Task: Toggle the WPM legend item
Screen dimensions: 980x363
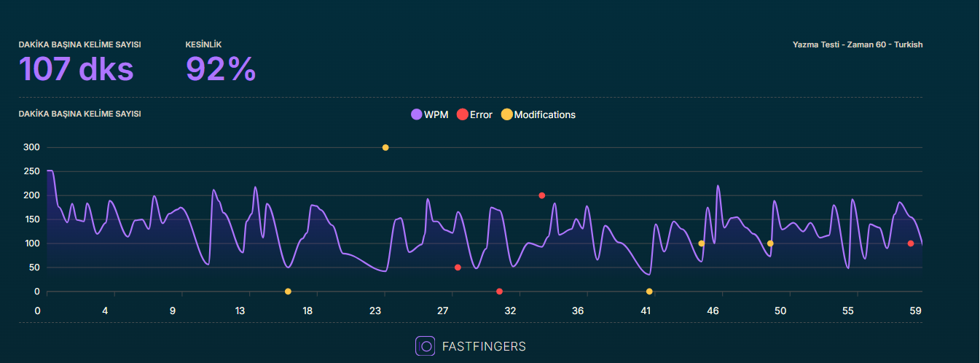Action: (x=430, y=114)
